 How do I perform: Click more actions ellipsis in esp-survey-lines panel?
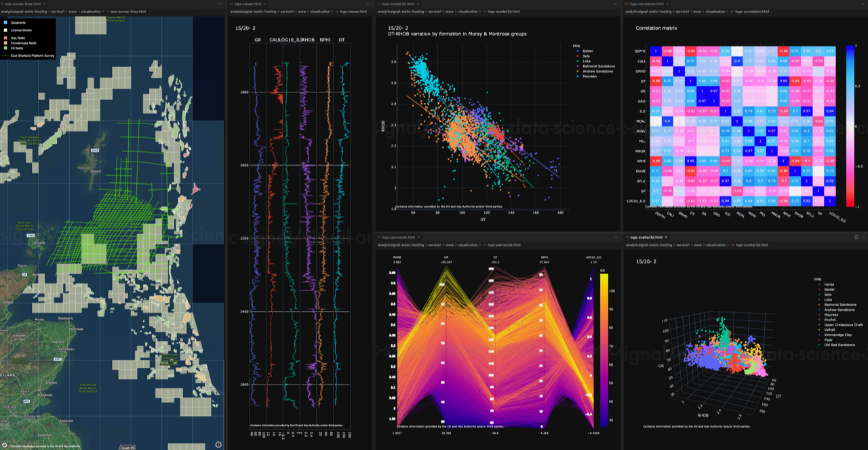[x=220, y=3]
